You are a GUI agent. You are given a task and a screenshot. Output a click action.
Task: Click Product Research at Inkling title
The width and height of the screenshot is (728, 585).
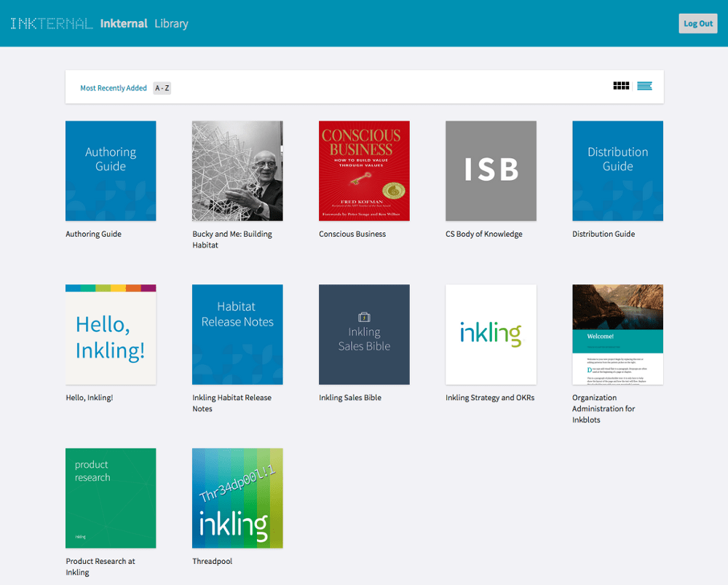pyautogui.click(x=100, y=567)
